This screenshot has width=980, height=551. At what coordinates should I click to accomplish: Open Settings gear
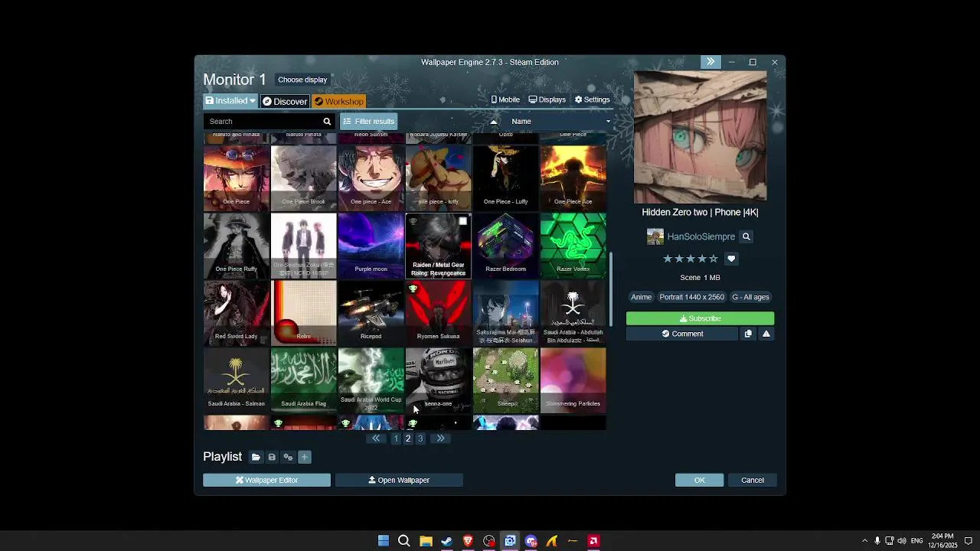[592, 99]
